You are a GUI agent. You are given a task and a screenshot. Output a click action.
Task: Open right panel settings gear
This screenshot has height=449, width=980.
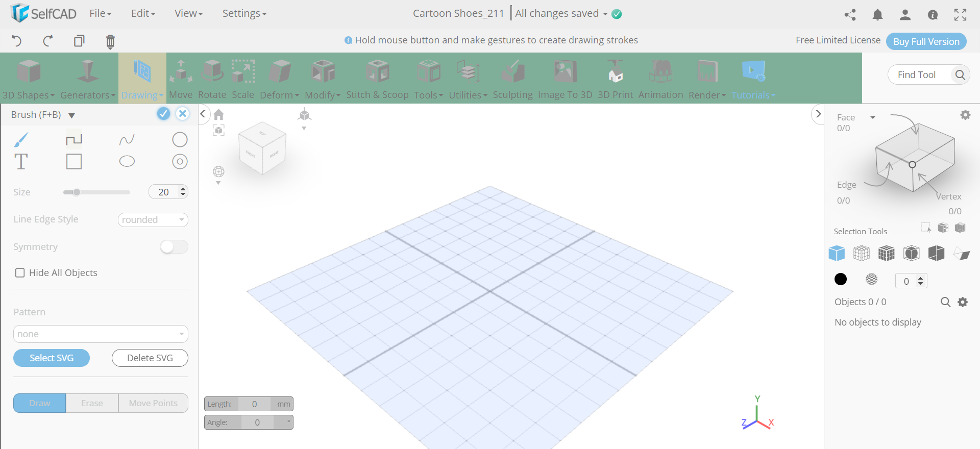coord(965,115)
